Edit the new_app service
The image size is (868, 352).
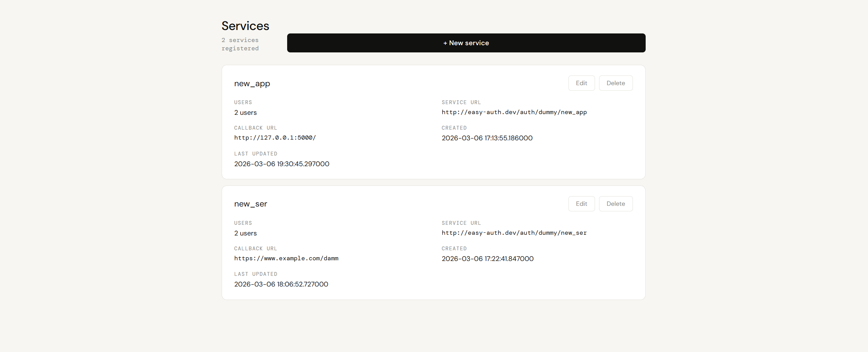coord(581,83)
